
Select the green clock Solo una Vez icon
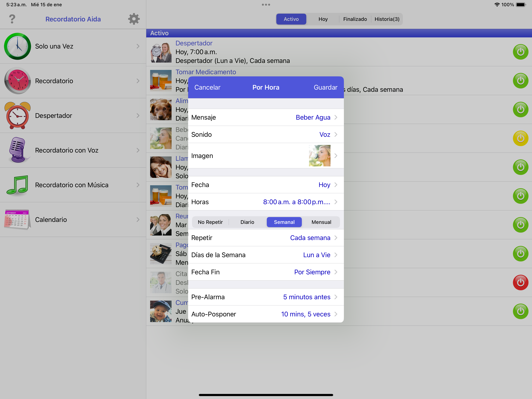click(18, 46)
